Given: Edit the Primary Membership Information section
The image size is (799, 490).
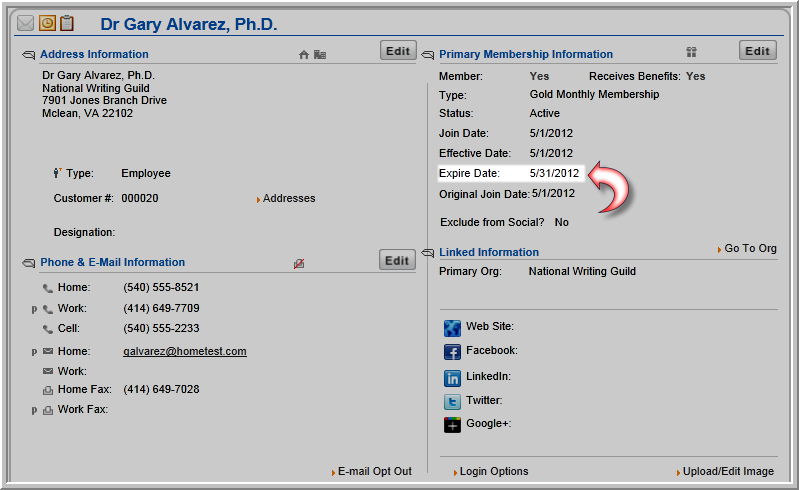Looking at the screenshot, I should coord(757,51).
